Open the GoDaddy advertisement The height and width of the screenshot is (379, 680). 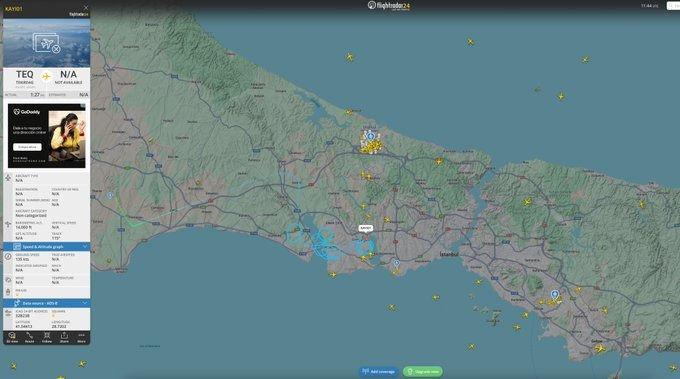coord(47,136)
